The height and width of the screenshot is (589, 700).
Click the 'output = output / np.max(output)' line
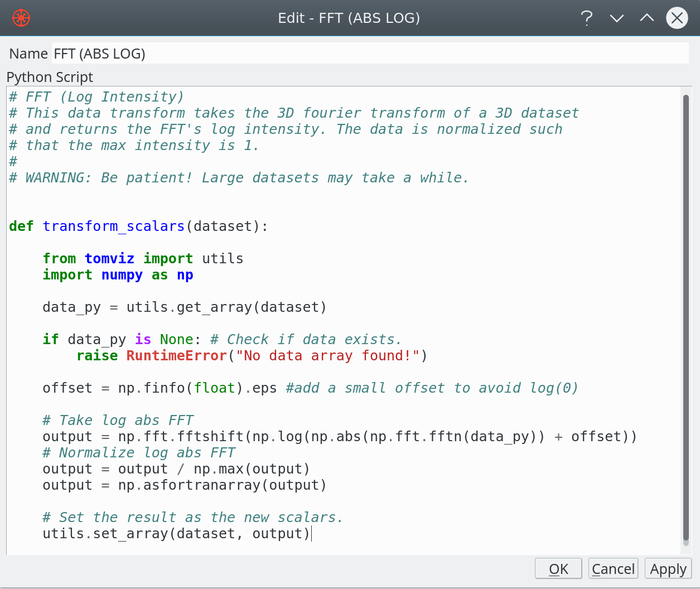pyautogui.click(x=176, y=469)
